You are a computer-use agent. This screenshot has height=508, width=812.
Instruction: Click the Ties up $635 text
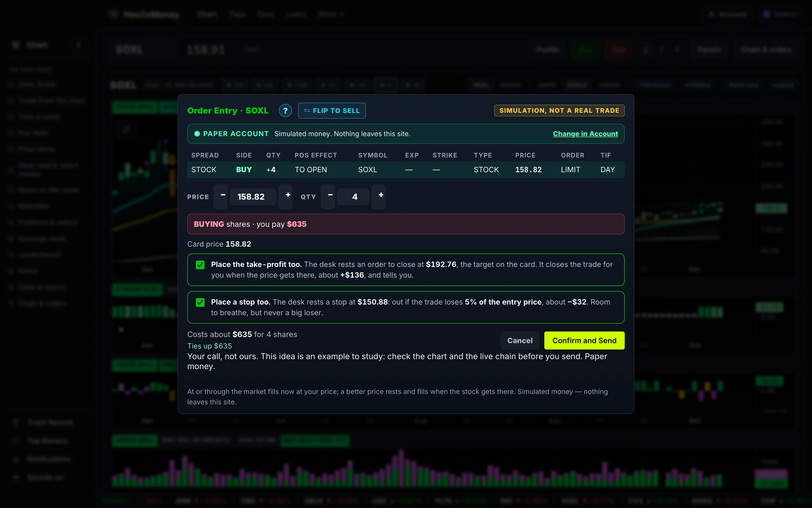point(209,346)
